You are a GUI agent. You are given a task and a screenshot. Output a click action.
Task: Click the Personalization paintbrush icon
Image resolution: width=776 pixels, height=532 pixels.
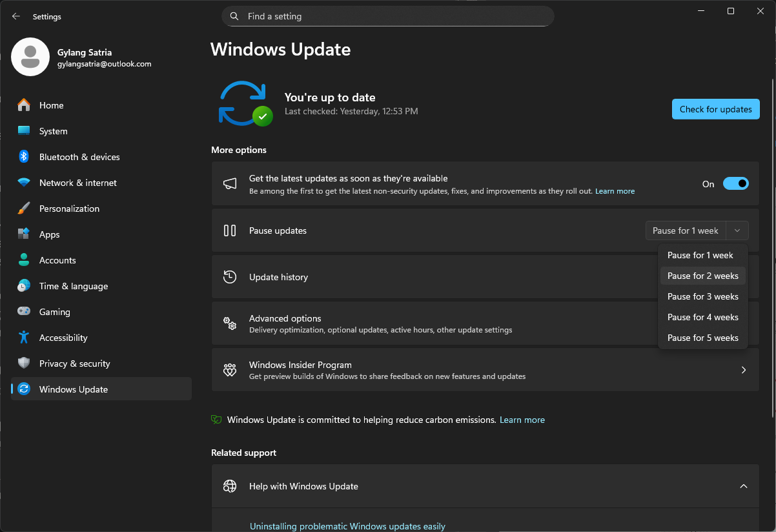[x=24, y=209]
